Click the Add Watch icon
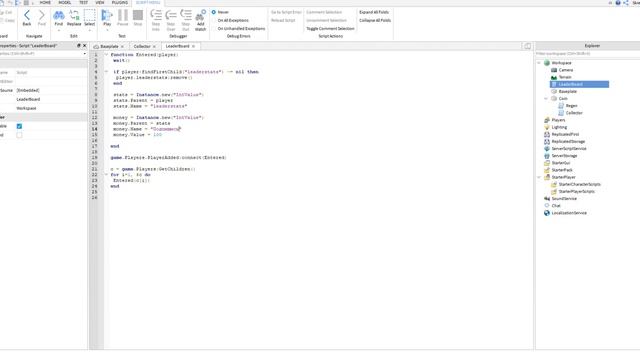640x360 pixels. click(x=200, y=20)
